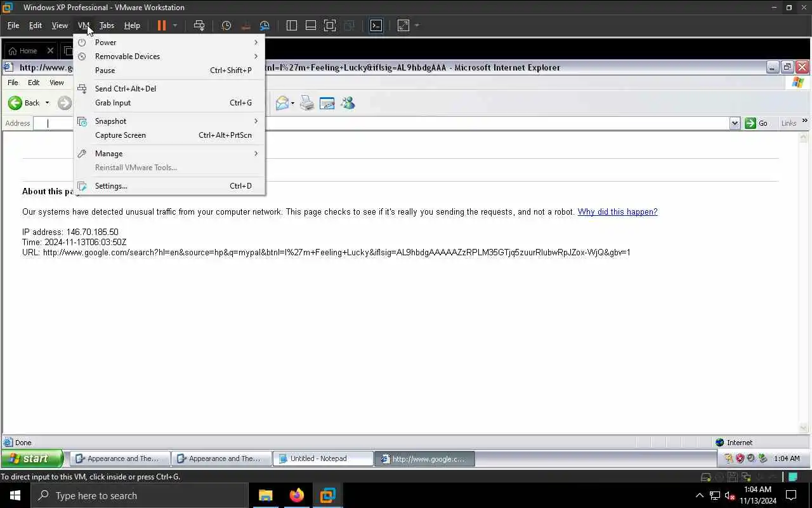Image resolution: width=812 pixels, height=508 pixels.
Task: Switch to Untitled - Notepad in XP taskbar
Action: pyautogui.click(x=323, y=458)
